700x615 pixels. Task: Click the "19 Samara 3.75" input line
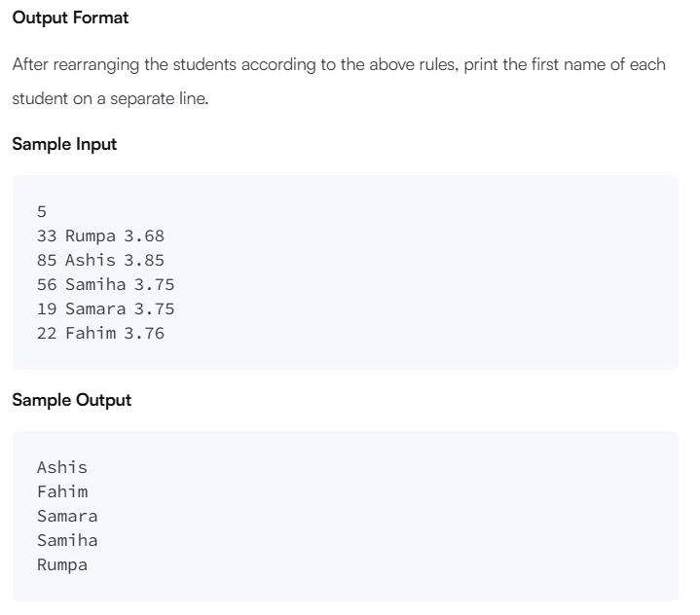pyautogui.click(x=105, y=308)
